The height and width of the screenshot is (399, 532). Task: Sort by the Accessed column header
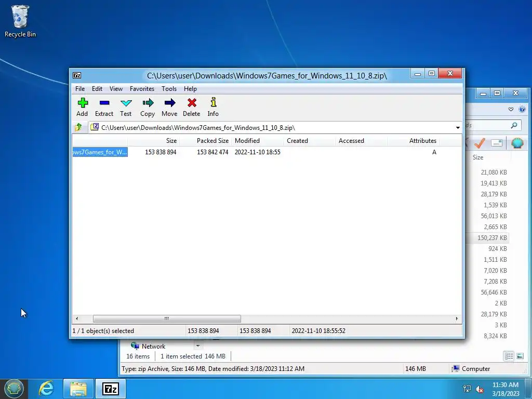click(x=362, y=140)
